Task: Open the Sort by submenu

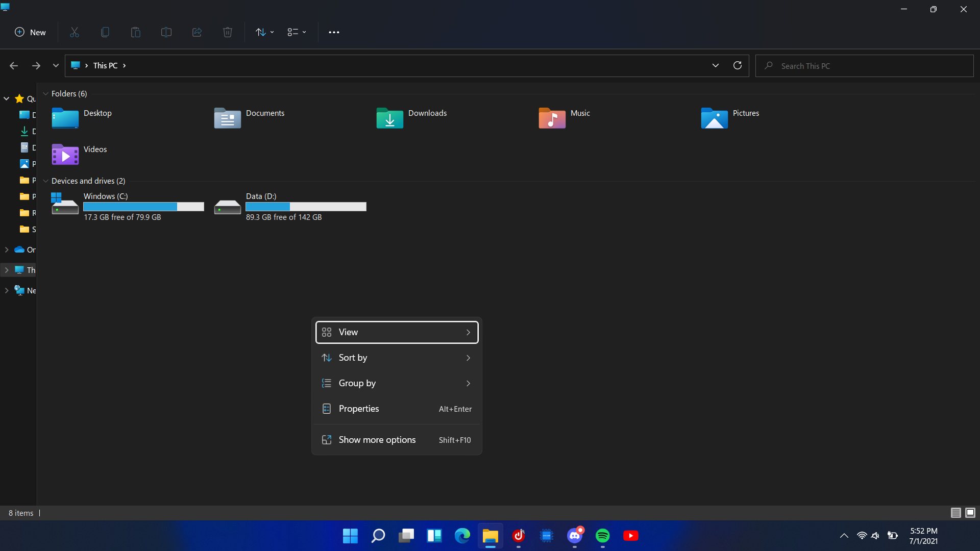Action: click(397, 358)
